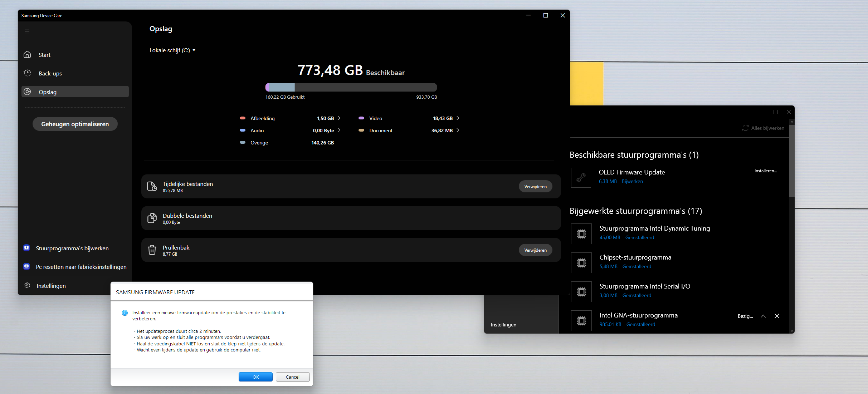The height and width of the screenshot is (394, 868).
Task: Minimize the Samsung Device Care window
Action: coord(528,15)
